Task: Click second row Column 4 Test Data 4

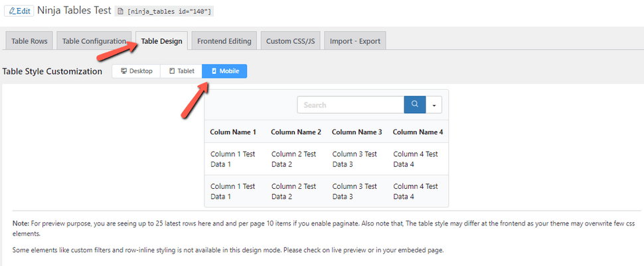Action: [416, 191]
